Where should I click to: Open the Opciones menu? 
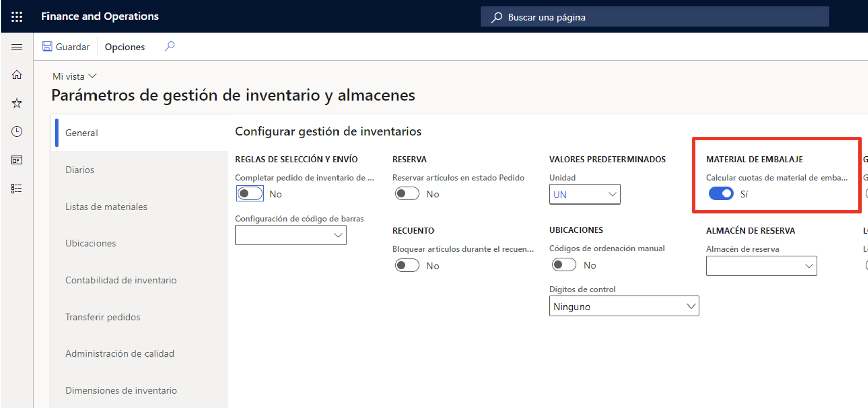point(125,47)
